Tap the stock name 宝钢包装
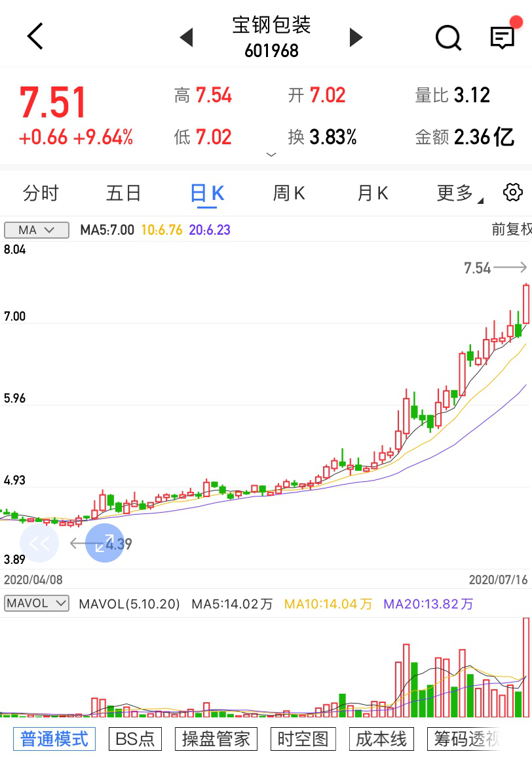 271,25
